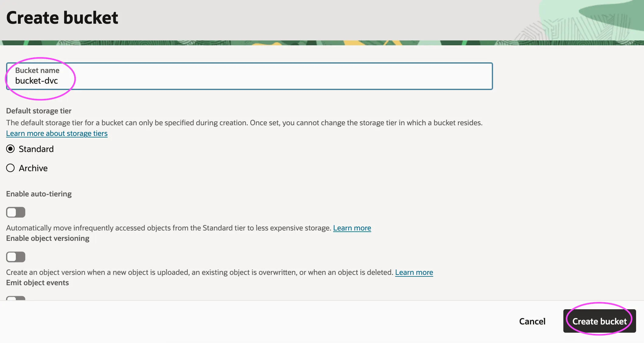The height and width of the screenshot is (343, 644).
Task: Select the Archive storage tier radio button
Action: pos(10,168)
